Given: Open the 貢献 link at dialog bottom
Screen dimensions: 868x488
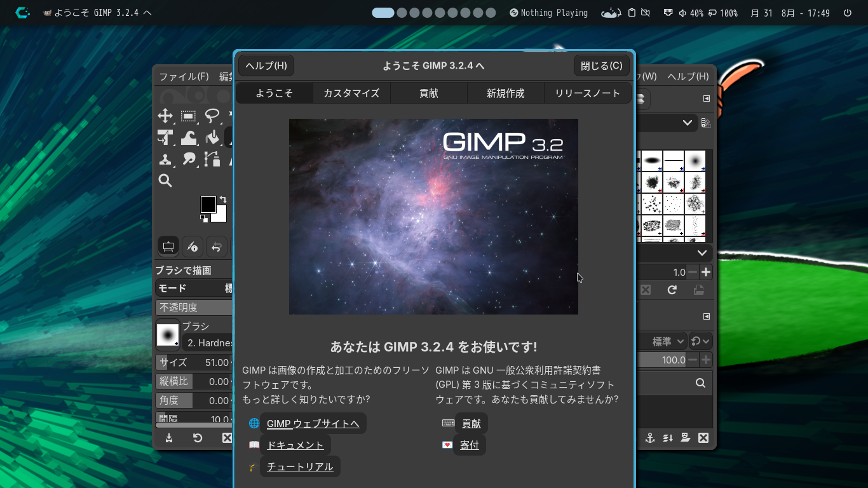Looking at the screenshot, I should [x=471, y=424].
